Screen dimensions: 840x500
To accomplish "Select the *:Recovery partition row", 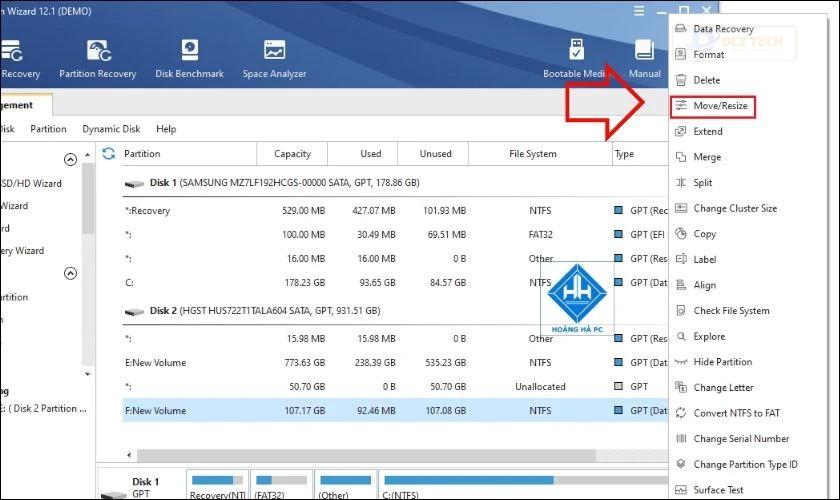I will (x=395, y=211).
